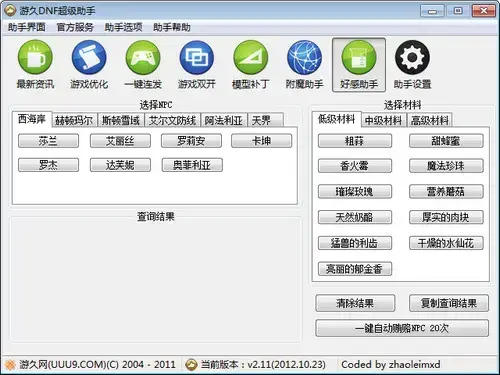Switch to the 阿法利亚 tab
Viewport: 500px width, 375px height.
pos(224,120)
